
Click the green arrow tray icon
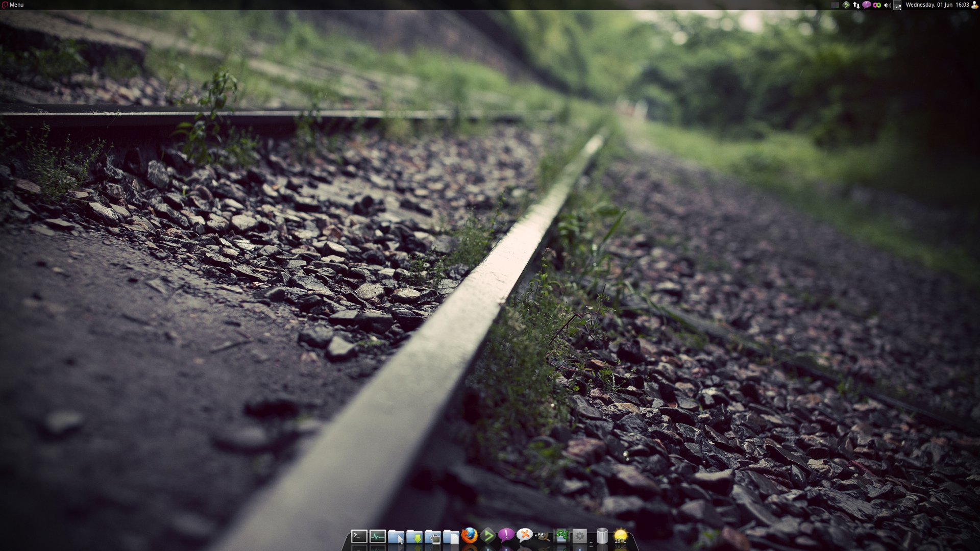[846, 5]
